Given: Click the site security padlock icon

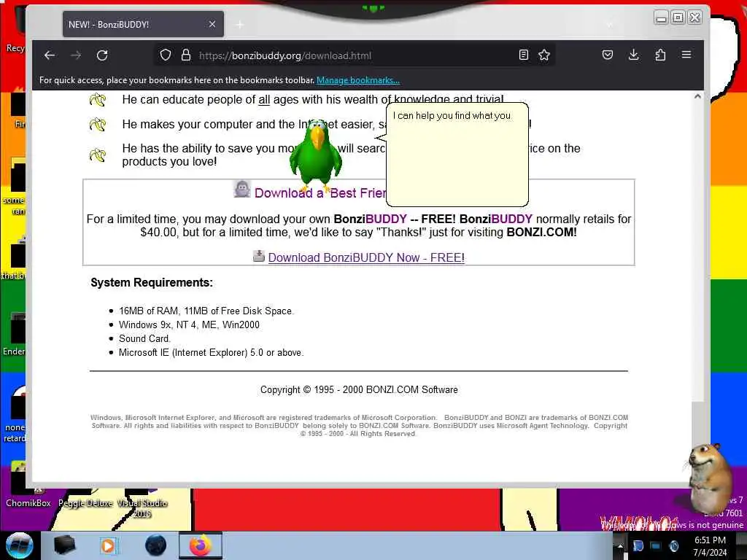Looking at the screenshot, I should coord(186,55).
